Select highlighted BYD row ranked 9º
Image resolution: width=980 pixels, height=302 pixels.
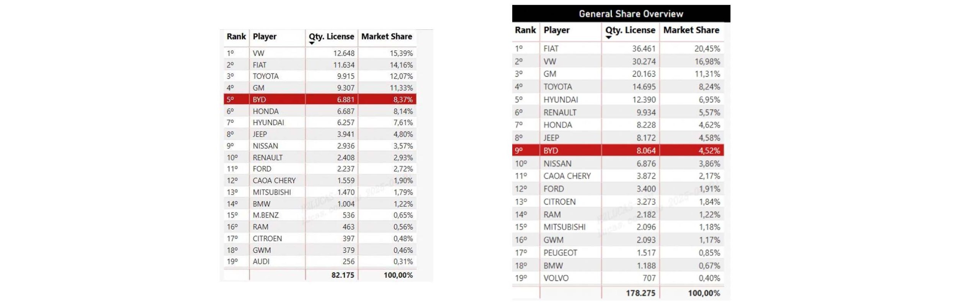click(x=617, y=151)
